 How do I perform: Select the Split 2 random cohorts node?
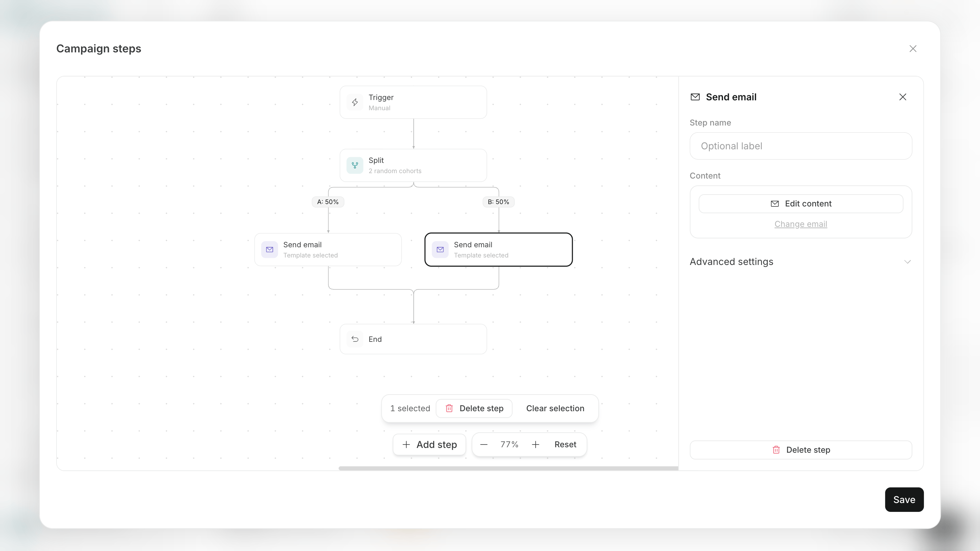[x=413, y=165]
